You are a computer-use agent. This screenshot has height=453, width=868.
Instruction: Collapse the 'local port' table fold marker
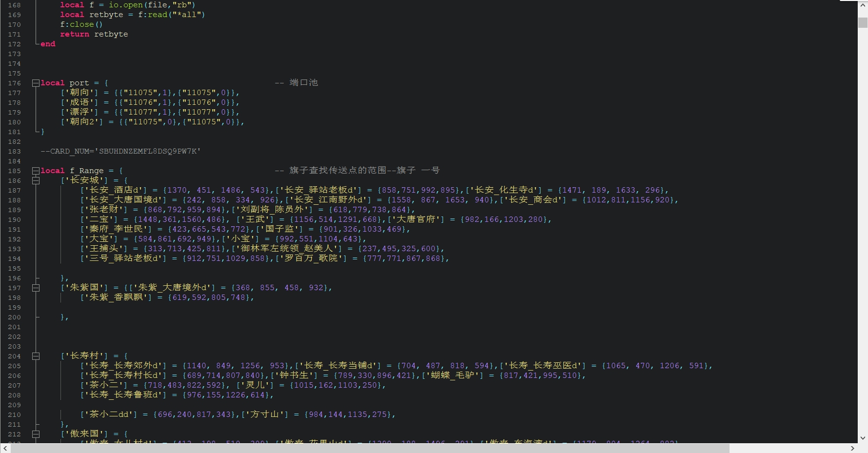coord(36,83)
